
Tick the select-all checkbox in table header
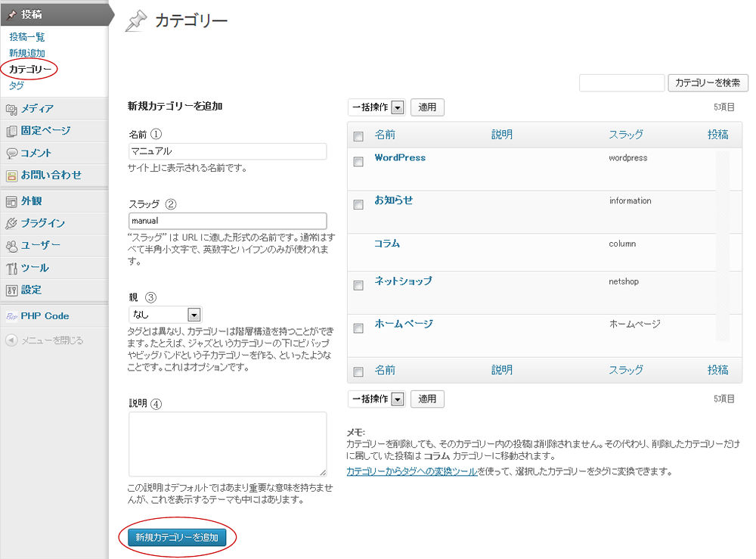click(x=358, y=136)
